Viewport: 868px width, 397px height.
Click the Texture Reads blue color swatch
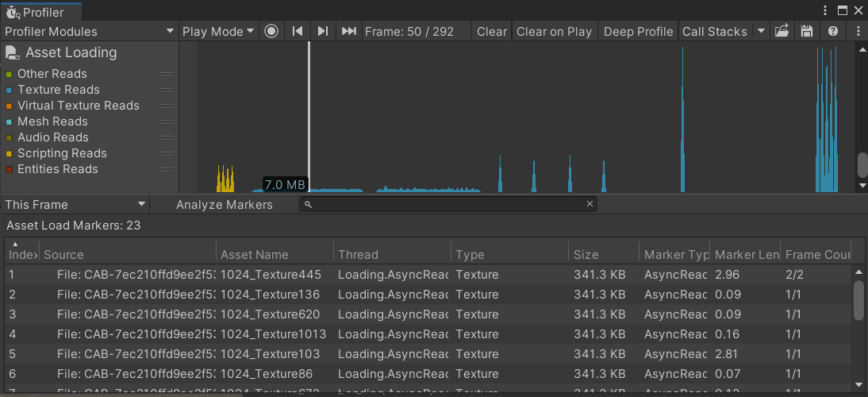tap(10, 90)
